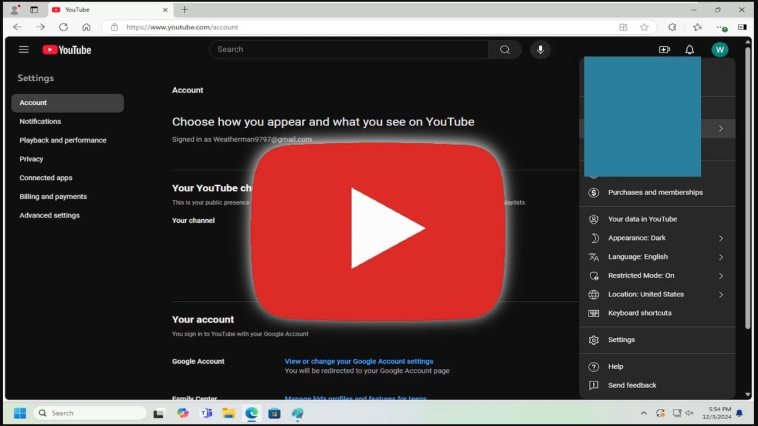Open the taskbar clock and date
The height and width of the screenshot is (426, 758).
tap(716, 413)
